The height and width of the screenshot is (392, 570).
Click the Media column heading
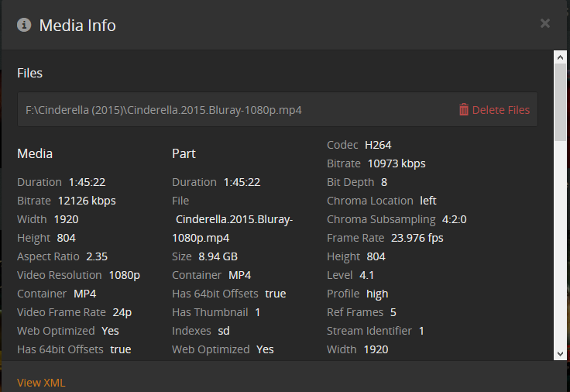pyautogui.click(x=35, y=154)
